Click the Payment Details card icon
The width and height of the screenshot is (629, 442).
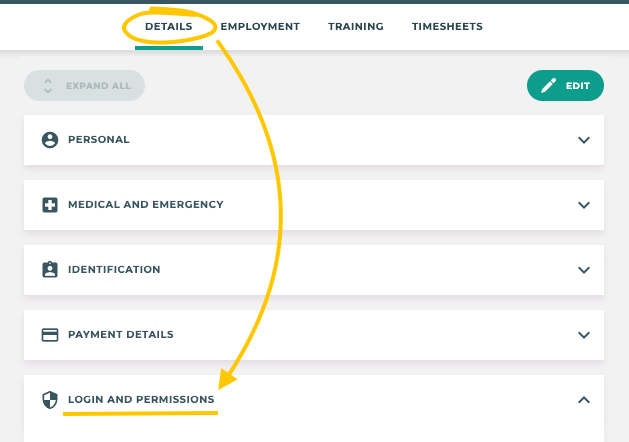tap(50, 335)
